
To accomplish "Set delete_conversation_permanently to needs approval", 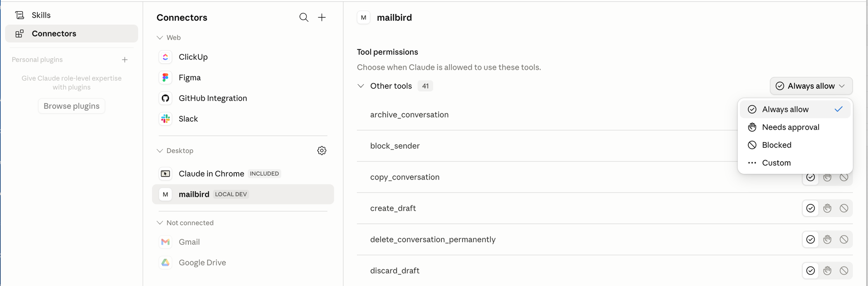I will click(x=827, y=239).
